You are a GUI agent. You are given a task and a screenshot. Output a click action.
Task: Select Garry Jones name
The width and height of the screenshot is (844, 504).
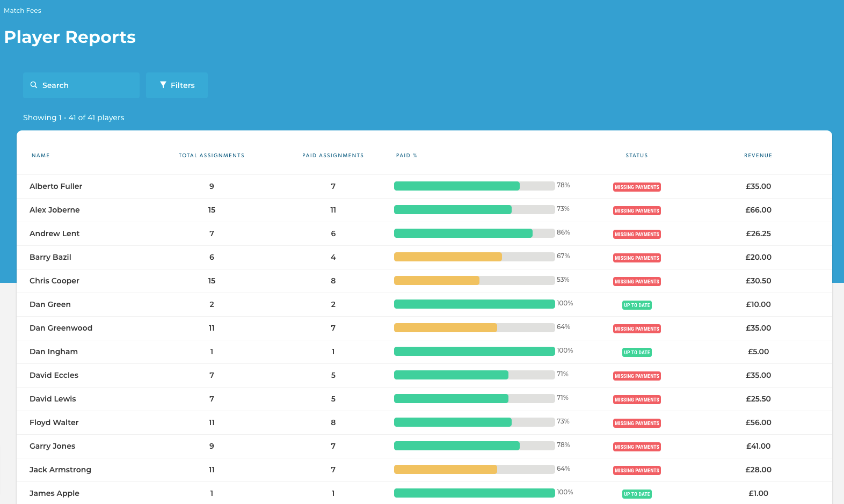(52, 446)
